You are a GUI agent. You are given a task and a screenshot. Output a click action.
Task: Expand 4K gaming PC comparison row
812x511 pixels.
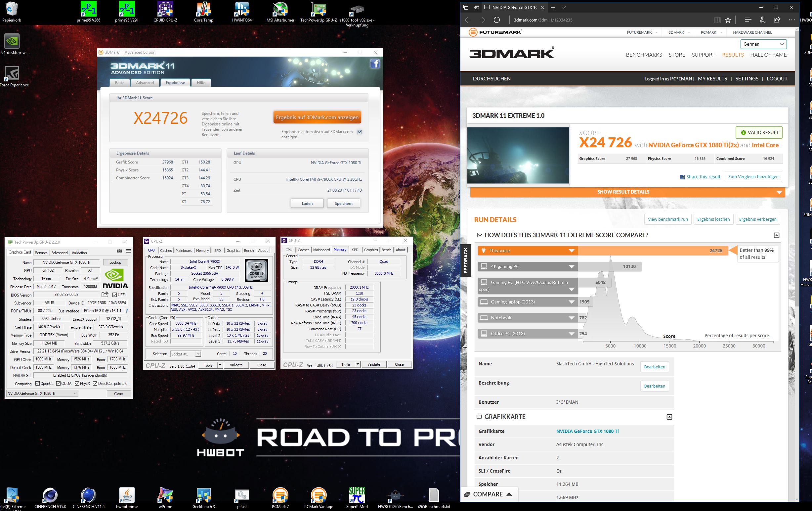coord(528,267)
